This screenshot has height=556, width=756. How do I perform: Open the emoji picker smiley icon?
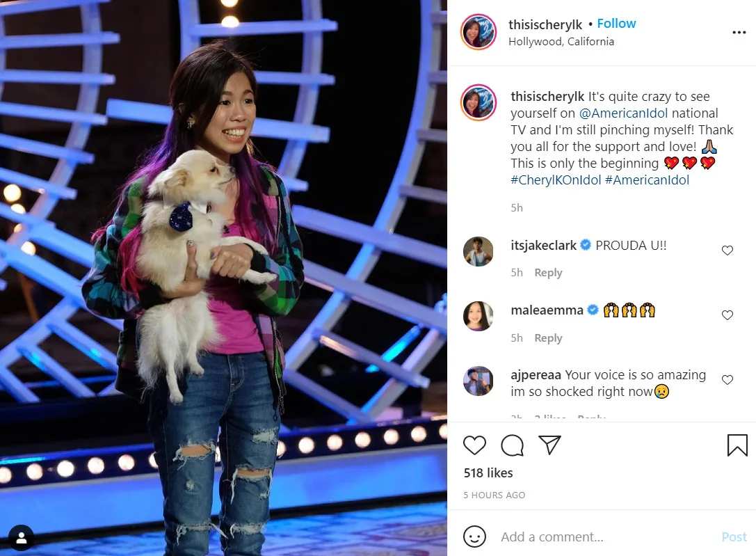tap(474, 537)
